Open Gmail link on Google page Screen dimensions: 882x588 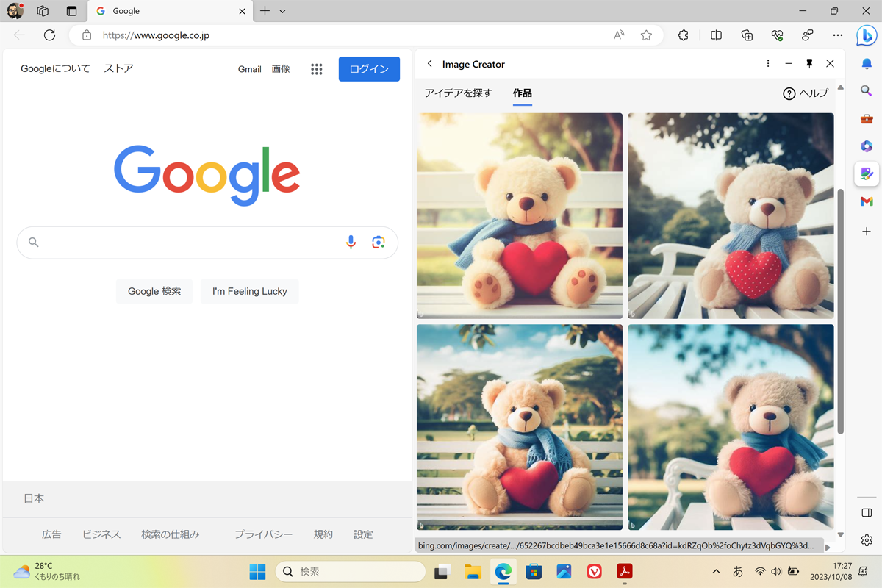(x=250, y=69)
